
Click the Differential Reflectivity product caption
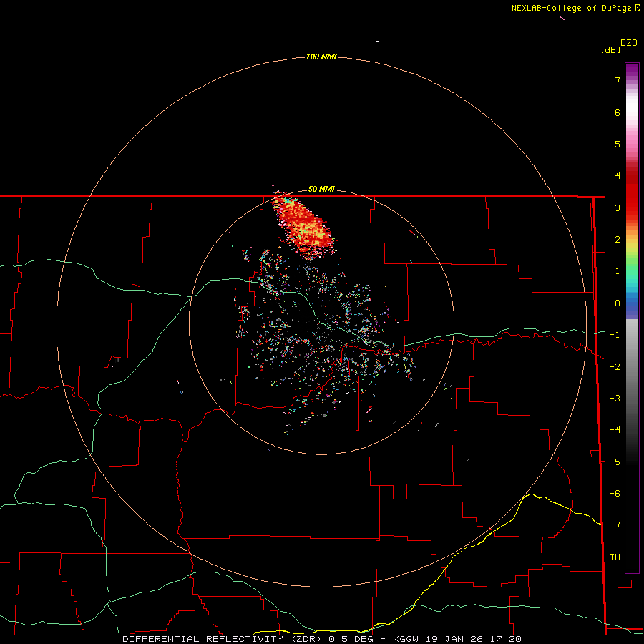coord(321,639)
